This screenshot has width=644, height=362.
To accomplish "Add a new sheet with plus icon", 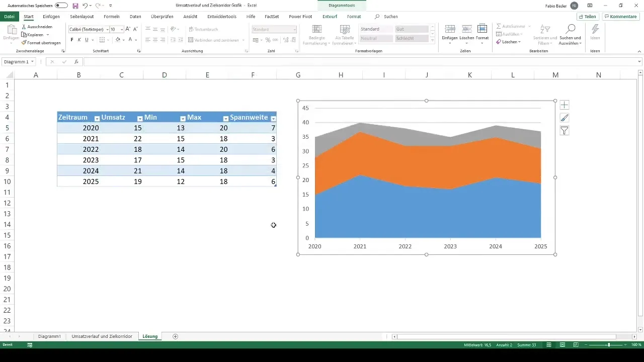I will pyautogui.click(x=175, y=336).
